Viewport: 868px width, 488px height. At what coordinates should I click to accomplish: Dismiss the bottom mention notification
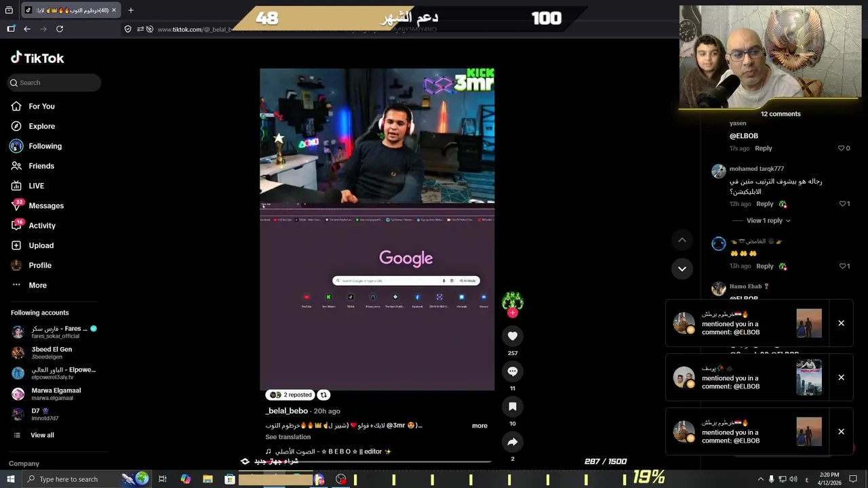point(841,432)
